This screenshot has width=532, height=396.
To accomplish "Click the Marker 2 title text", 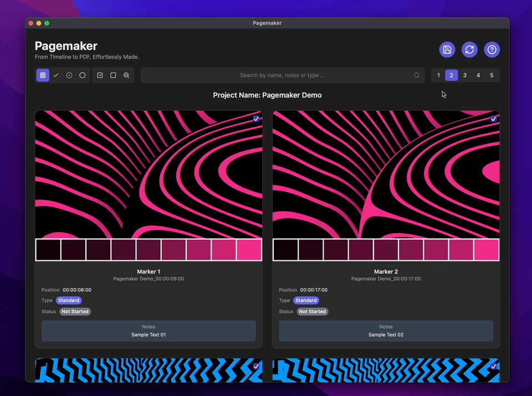I will point(386,271).
